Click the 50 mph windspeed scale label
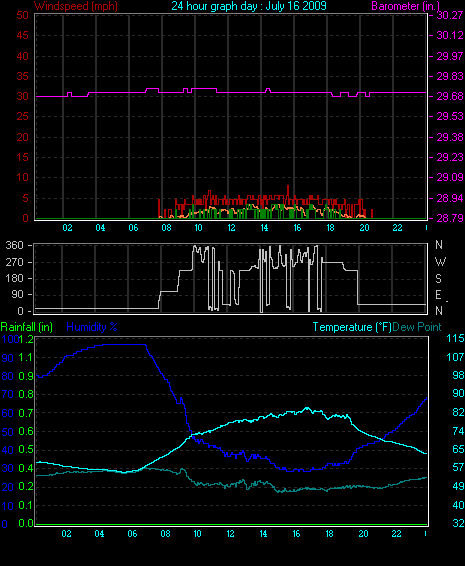 [x=22, y=15]
